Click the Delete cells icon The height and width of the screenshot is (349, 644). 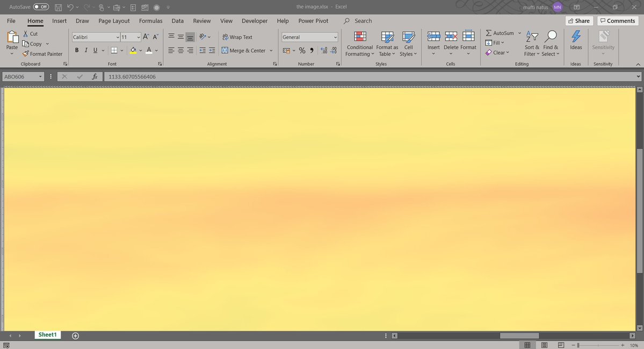coord(451,37)
